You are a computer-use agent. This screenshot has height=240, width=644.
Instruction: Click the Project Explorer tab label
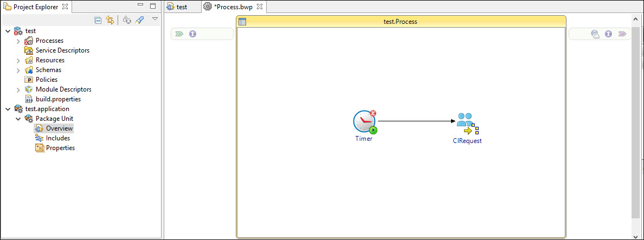(36, 7)
